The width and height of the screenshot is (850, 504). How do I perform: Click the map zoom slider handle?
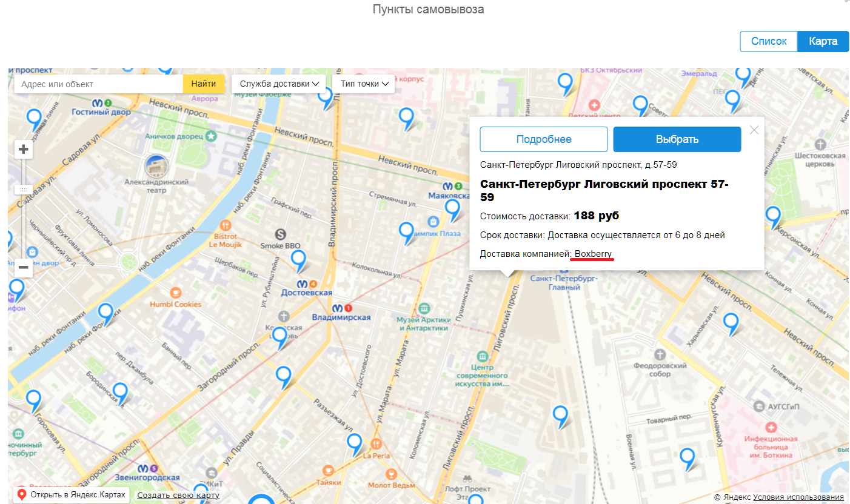pos(24,190)
